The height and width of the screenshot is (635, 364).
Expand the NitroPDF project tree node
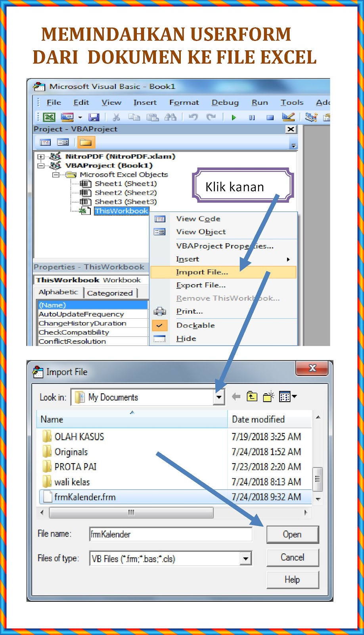pos(40,157)
